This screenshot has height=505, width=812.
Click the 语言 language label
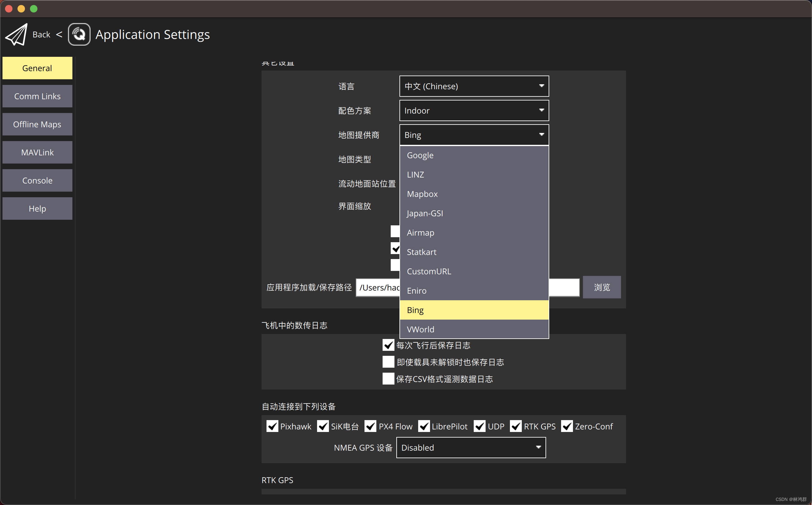click(346, 86)
